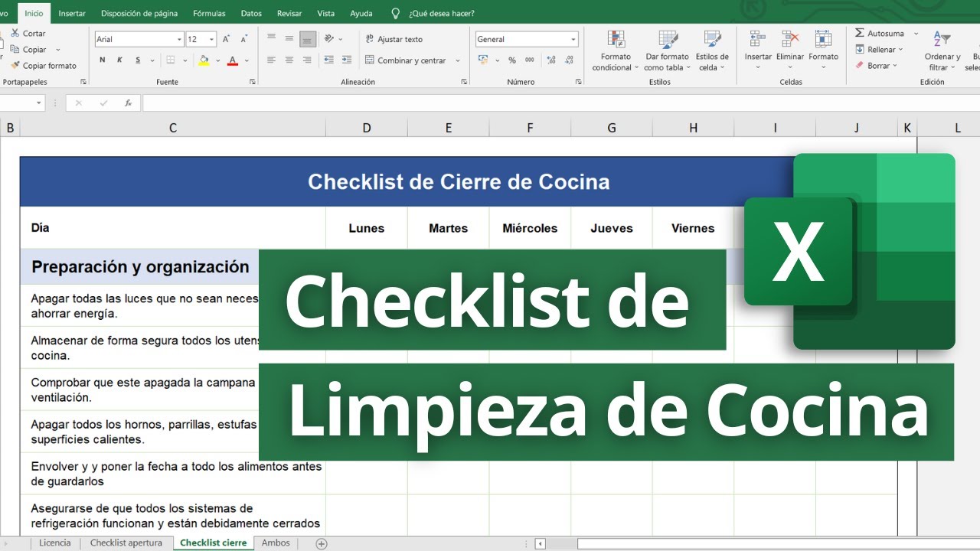Click the Cortar scissors button
The width and height of the screenshot is (980, 551).
tap(28, 34)
